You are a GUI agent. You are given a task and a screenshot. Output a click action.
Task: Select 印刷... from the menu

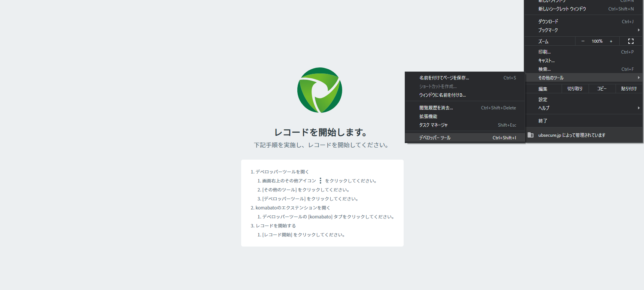tap(583, 52)
